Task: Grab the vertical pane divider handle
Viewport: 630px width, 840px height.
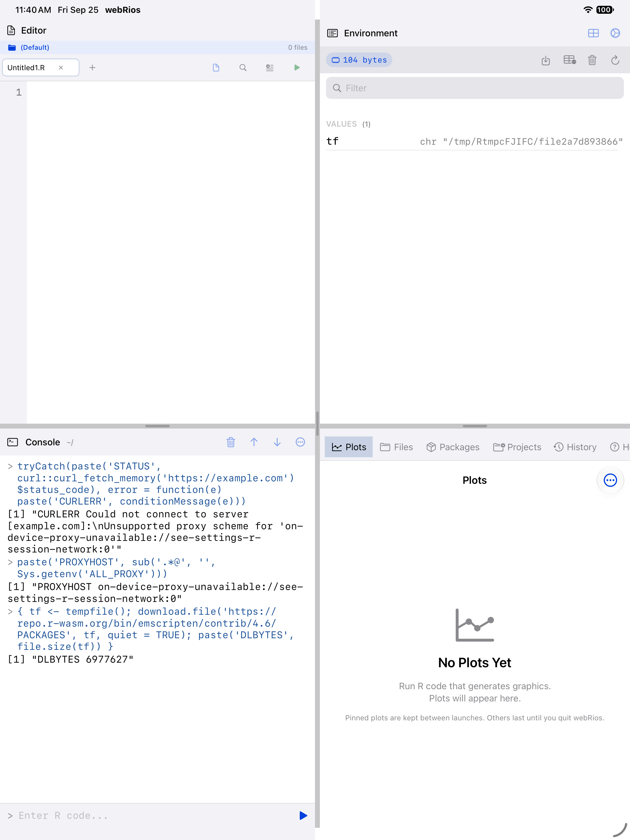Action: (317, 423)
